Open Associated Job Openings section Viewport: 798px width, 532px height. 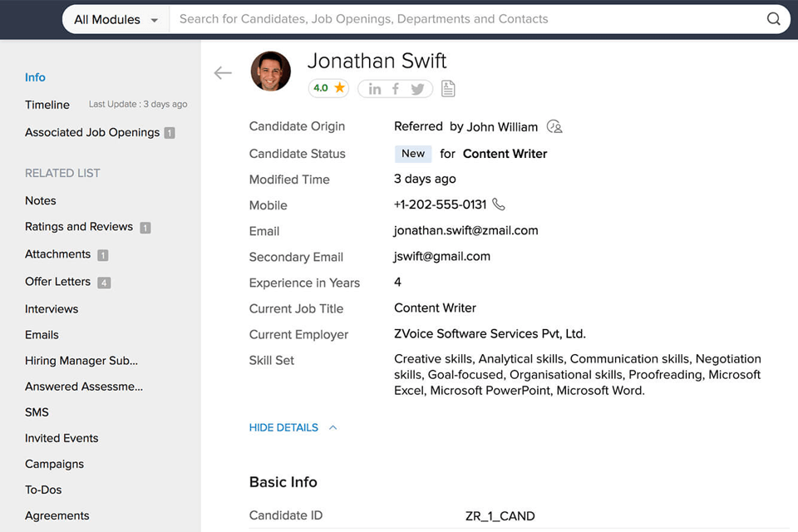[x=92, y=132]
